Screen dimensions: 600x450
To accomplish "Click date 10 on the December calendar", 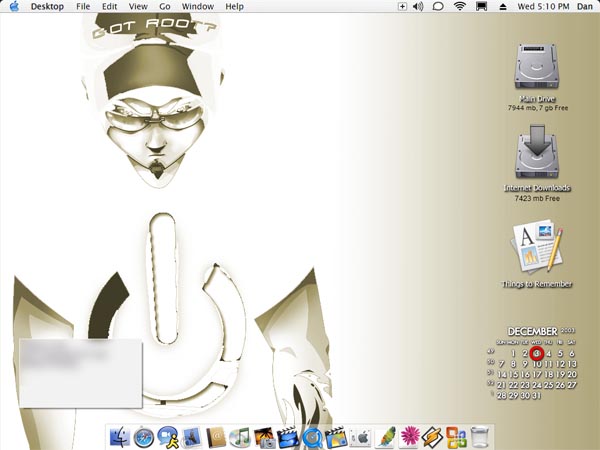I will click(x=537, y=364).
